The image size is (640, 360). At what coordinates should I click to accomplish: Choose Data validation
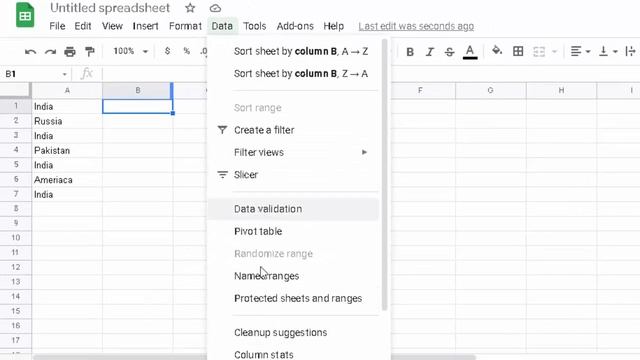click(293, 209)
